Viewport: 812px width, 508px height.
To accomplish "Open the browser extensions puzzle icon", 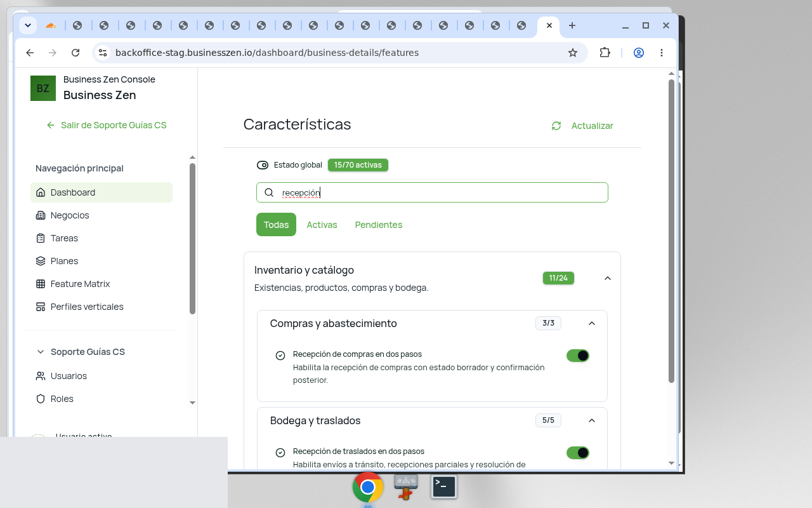I will pyautogui.click(x=605, y=53).
